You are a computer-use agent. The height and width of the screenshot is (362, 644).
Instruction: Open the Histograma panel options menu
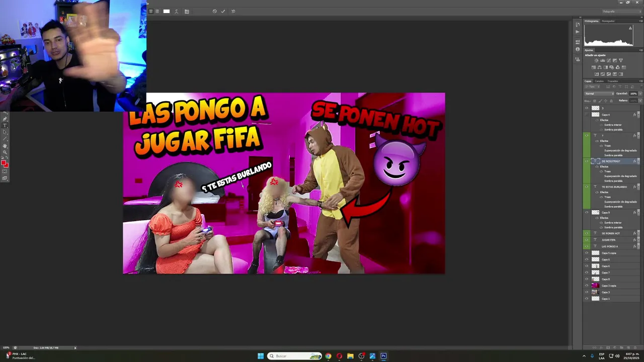[641, 21]
